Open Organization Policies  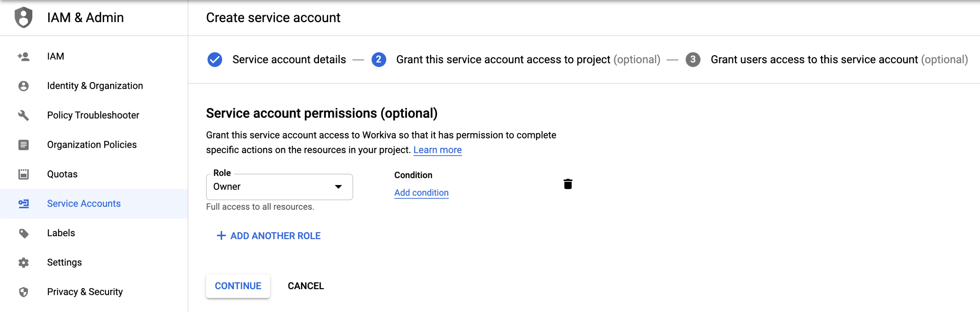pos(94,145)
